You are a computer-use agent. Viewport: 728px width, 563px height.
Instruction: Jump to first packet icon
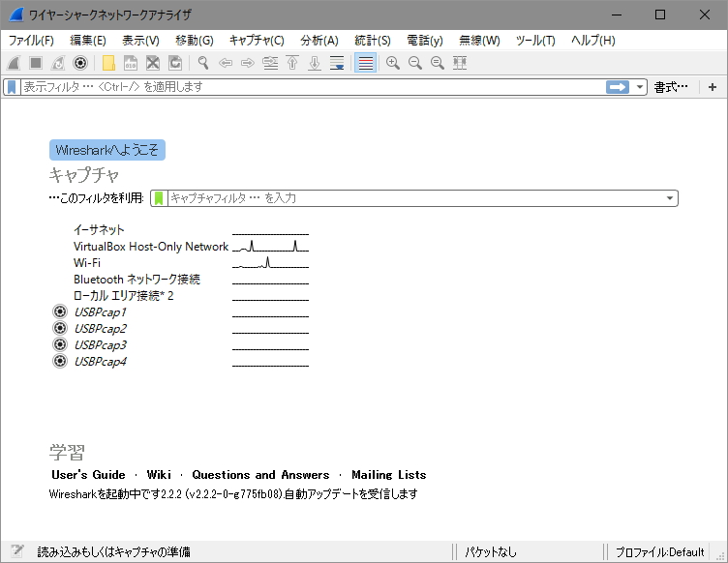pyautogui.click(x=292, y=63)
